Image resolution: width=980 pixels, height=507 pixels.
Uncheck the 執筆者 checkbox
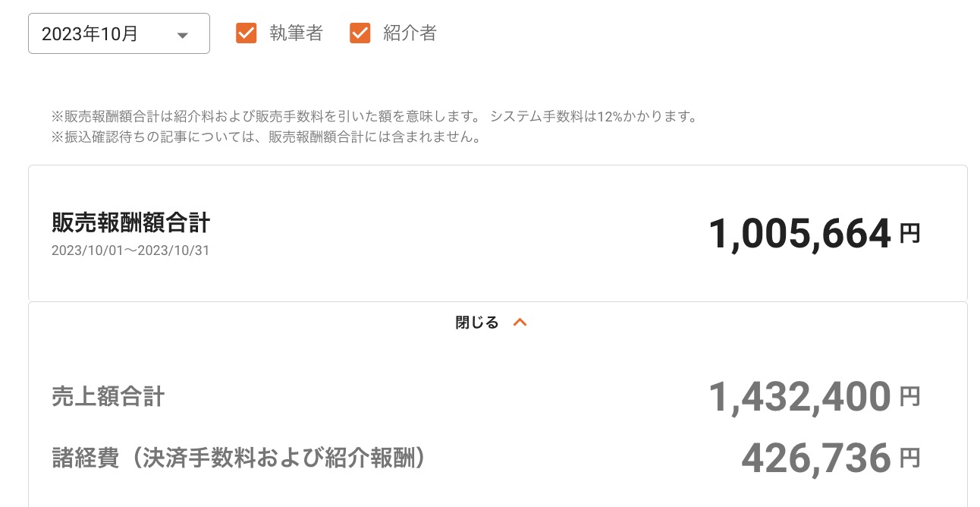pyautogui.click(x=247, y=33)
